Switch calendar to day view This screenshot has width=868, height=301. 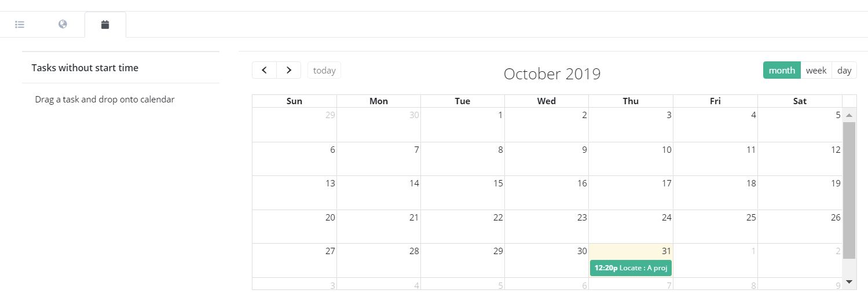coord(844,70)
